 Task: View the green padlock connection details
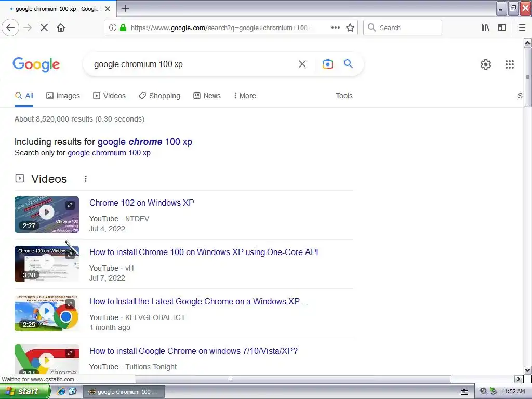(123, 28)
